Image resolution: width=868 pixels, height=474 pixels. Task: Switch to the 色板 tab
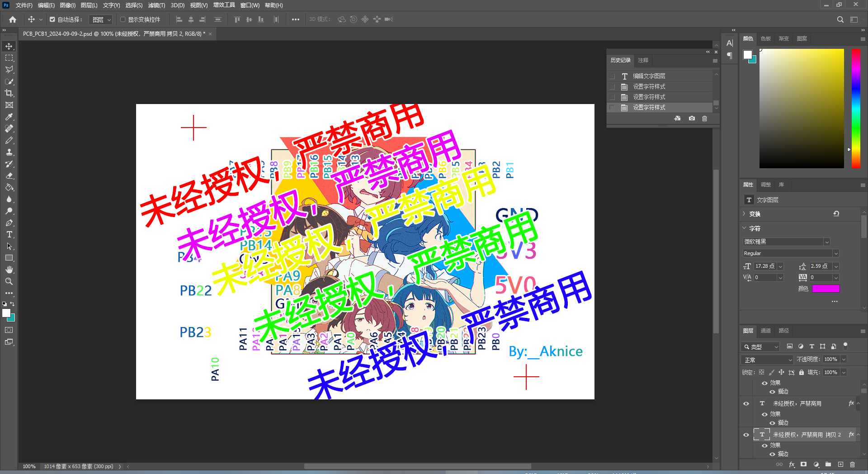click(x=766, y=38)
